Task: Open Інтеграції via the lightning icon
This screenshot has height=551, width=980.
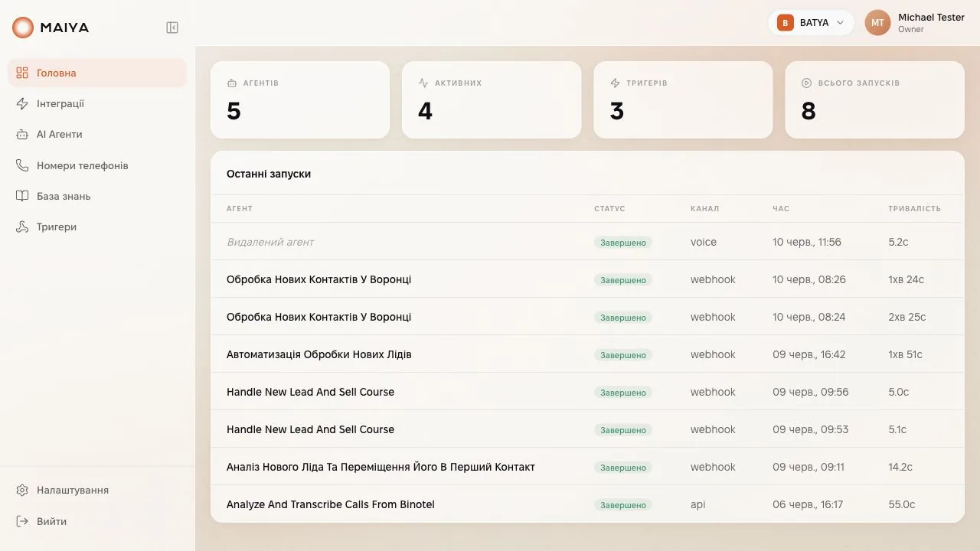Action: (22, 103)
